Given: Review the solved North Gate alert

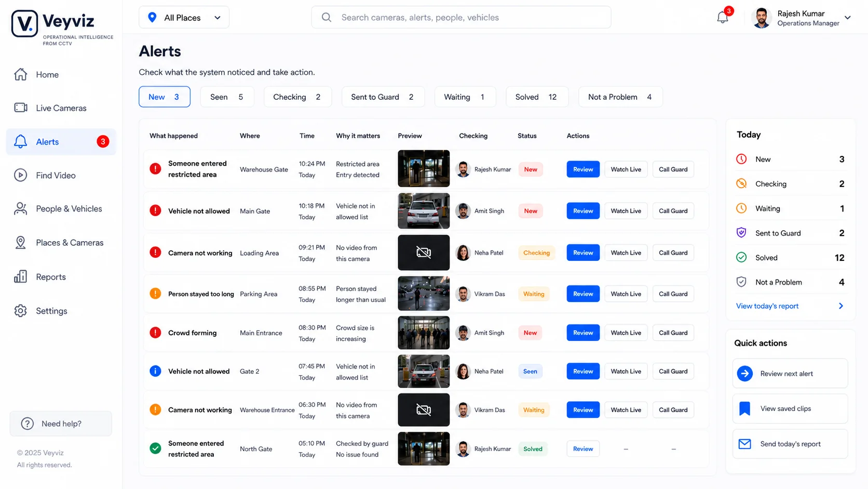Looking at the screenshot, I should pos(583,448).
